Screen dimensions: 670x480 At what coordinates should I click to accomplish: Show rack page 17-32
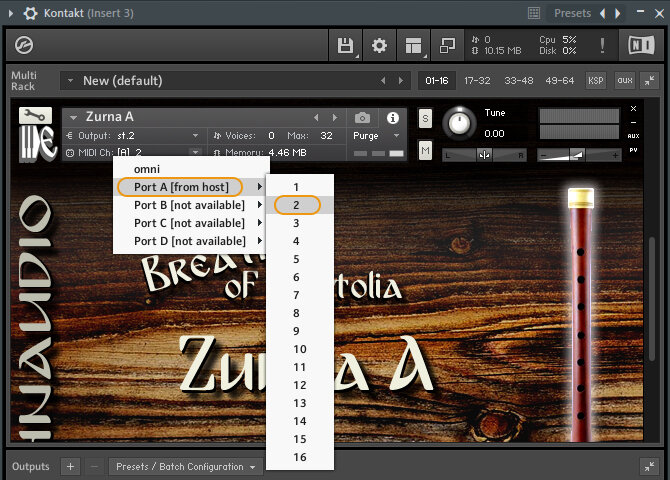(x=477, y=80)
